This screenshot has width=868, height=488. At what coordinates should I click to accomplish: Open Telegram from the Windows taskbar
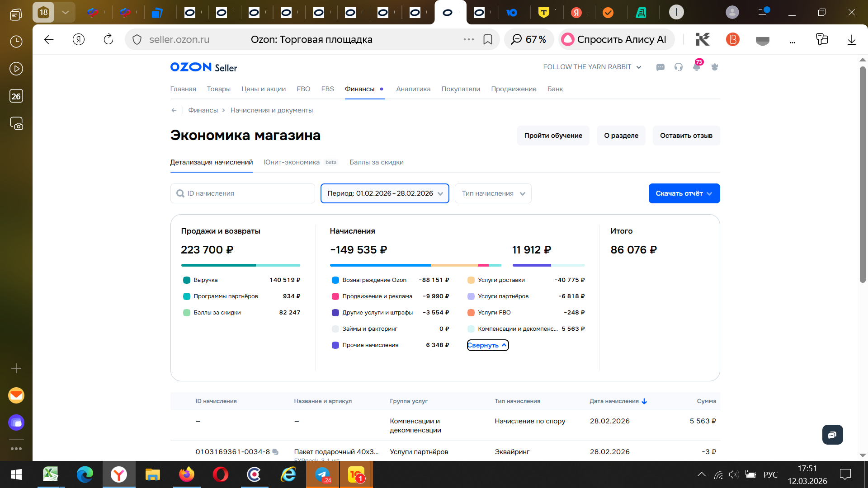(x=323, y=474)
